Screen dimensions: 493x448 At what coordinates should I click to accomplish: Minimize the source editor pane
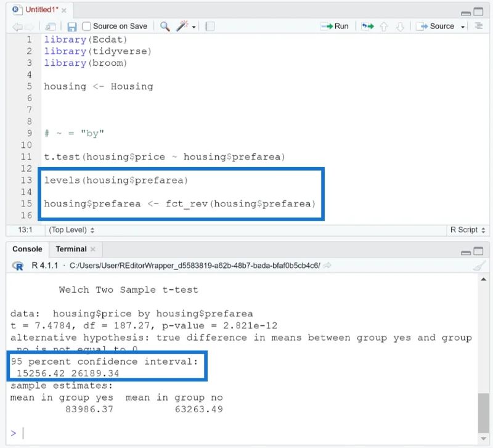pyautogui.click(x=466, y=13)
